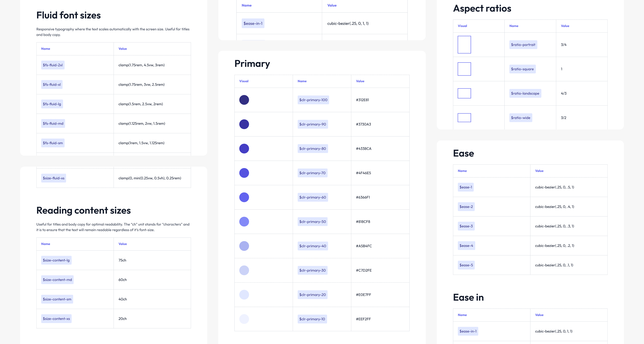This screenshot has height=344, width=644.
Task: Click the 75ch value cell
Action: 122,260
